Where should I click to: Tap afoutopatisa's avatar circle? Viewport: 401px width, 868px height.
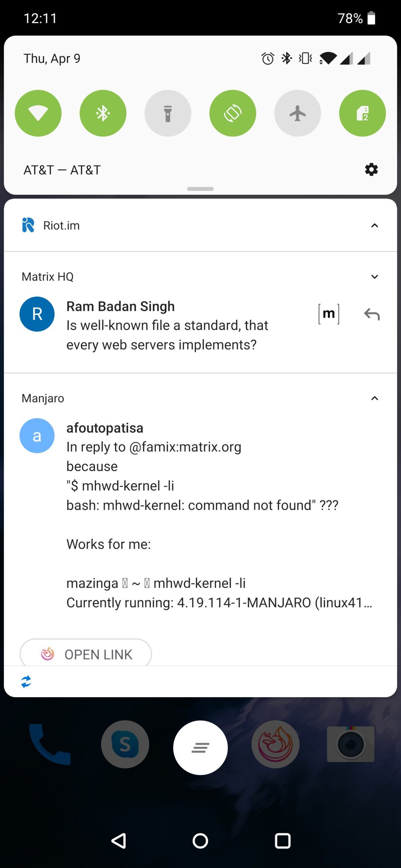[x=37, y=436]
